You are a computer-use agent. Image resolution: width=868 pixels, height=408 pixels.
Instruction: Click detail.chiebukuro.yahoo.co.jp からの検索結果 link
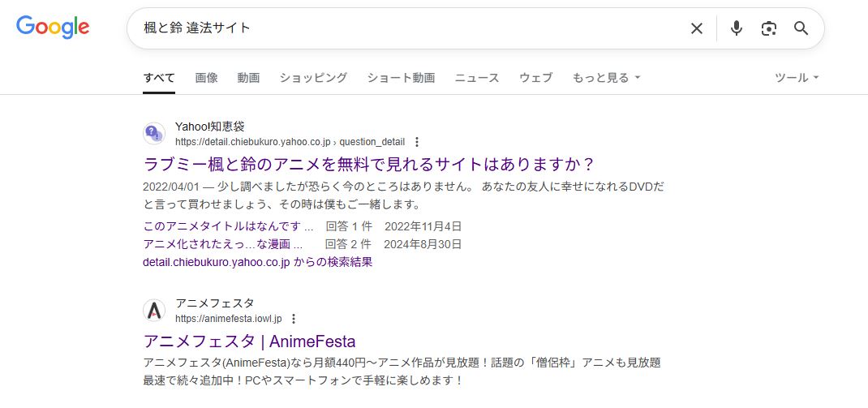(x=257, y=262)
